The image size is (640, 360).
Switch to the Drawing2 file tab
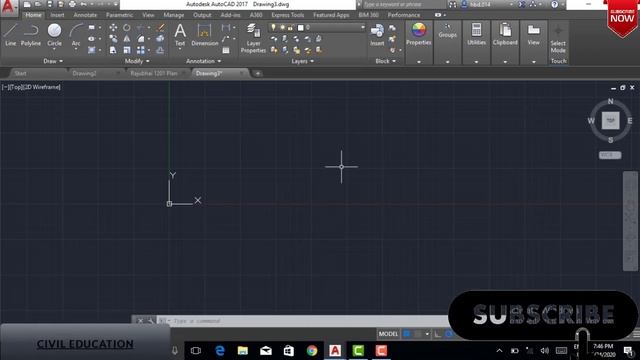(84, 73)
